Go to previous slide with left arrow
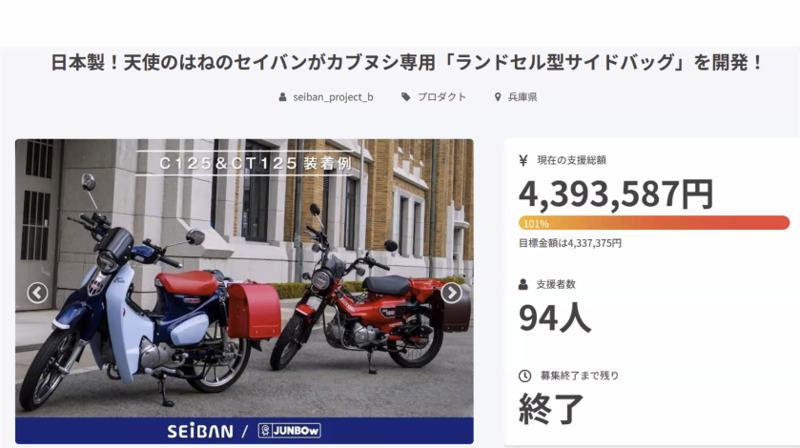This screenshot has width=800, height=448. (37, 293)
